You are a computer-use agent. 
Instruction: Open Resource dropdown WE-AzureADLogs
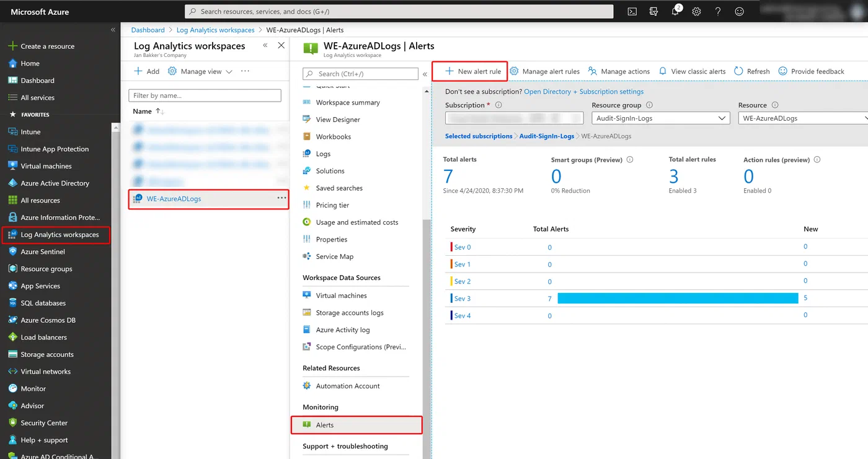point(803,118)
